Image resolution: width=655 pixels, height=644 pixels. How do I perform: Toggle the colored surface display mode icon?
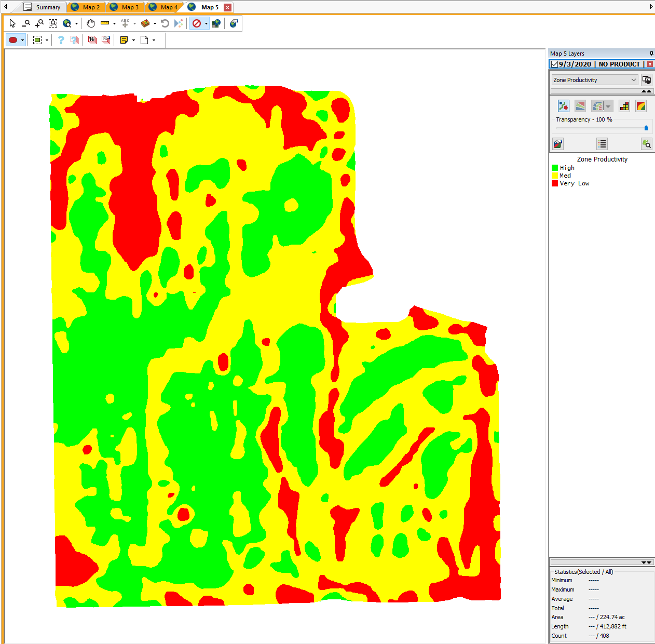[x=580, y=106]
